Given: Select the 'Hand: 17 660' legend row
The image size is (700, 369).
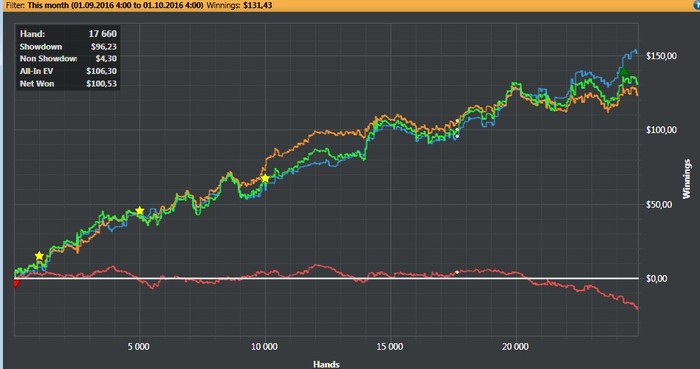Looking at the screenshot, I should point(68,34).
